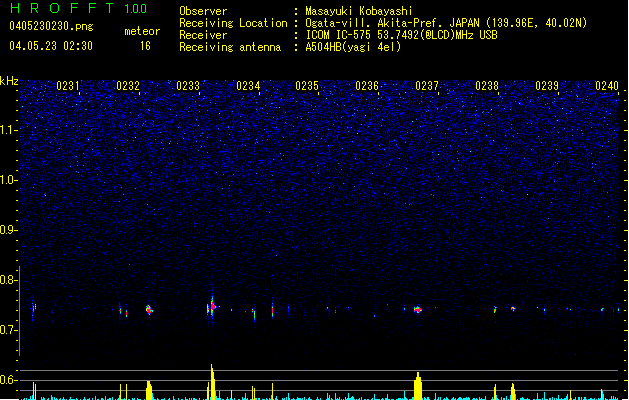Click the kHz axis unit label
Screen dimensions: 629x400
9,81
